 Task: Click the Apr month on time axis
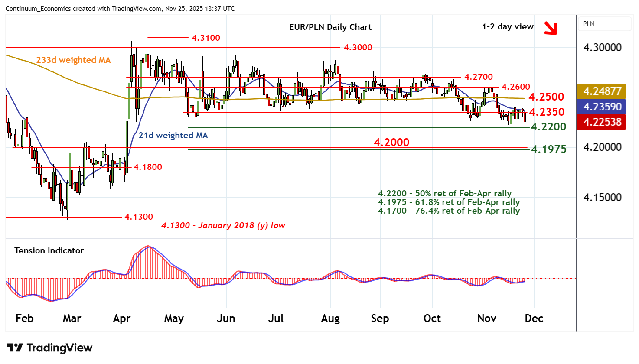(x=122, y=318)
